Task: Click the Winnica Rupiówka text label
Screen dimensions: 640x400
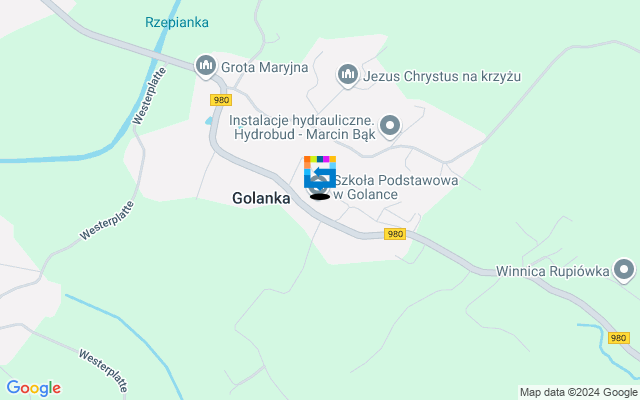Action: click(552, 271)
